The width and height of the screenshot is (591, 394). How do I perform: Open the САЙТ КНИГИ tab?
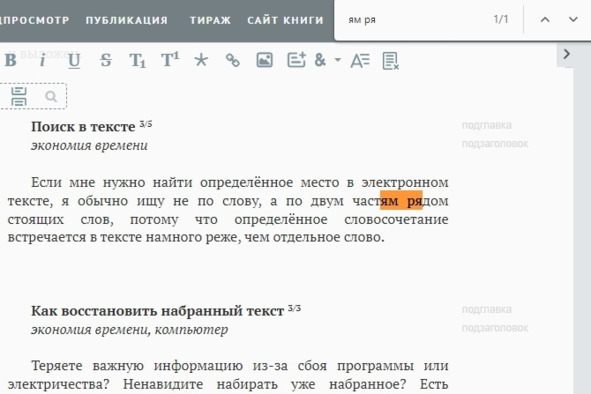(286, 20)
